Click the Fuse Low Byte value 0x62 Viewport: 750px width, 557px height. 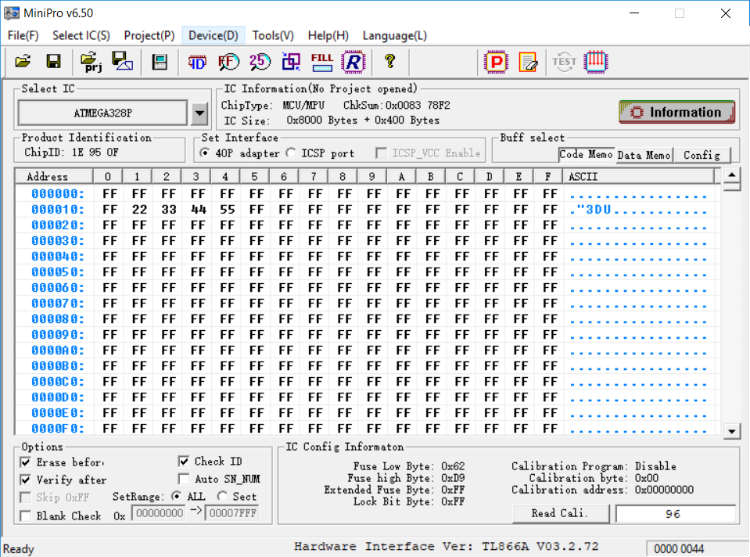453,466
